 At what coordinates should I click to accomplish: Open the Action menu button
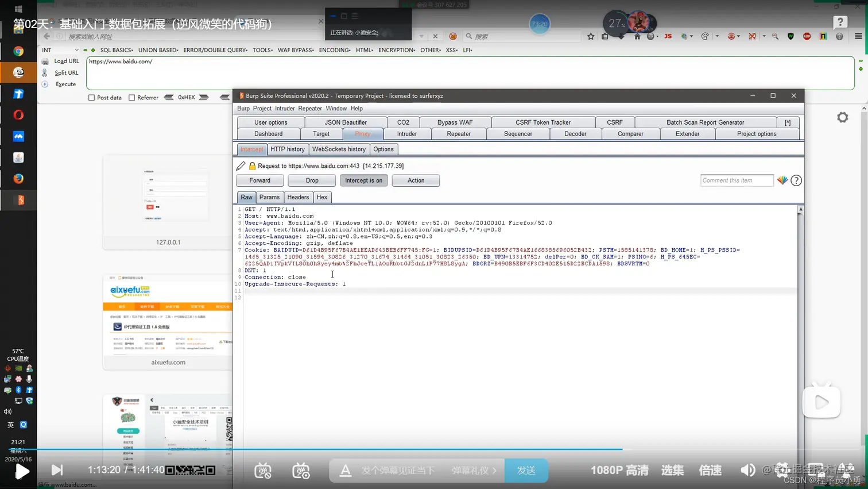tap(416, 180)
